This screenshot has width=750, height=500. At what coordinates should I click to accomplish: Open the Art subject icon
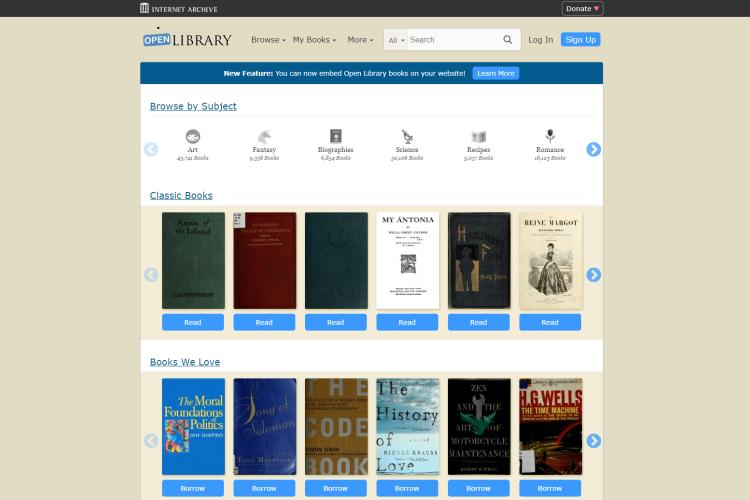(193, 136)
